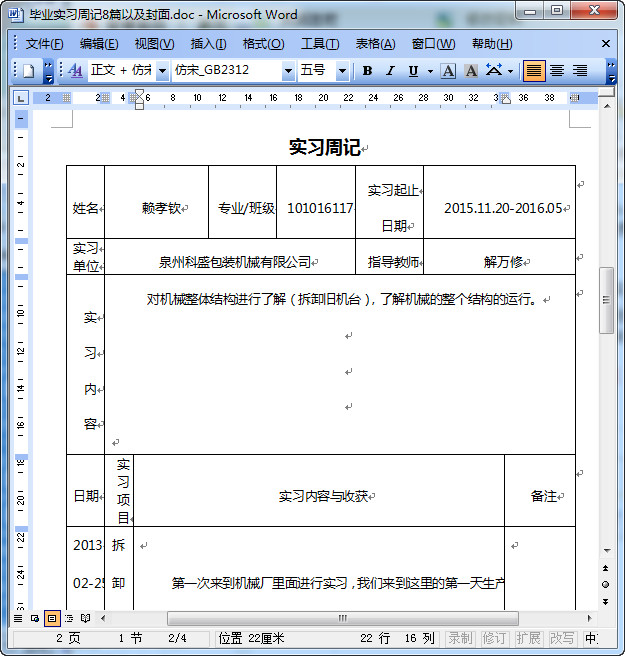The image size is (625, 656).
Task: Click vertical scrollbar down arrow
Action: 607,551
